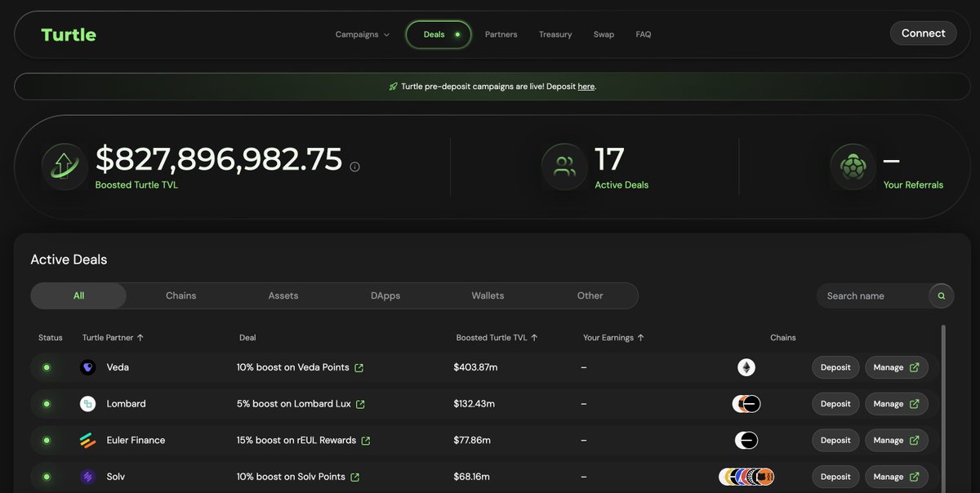Open the Swap page
The height and width of the screenshot is (493, 980).
coord(604,34)
